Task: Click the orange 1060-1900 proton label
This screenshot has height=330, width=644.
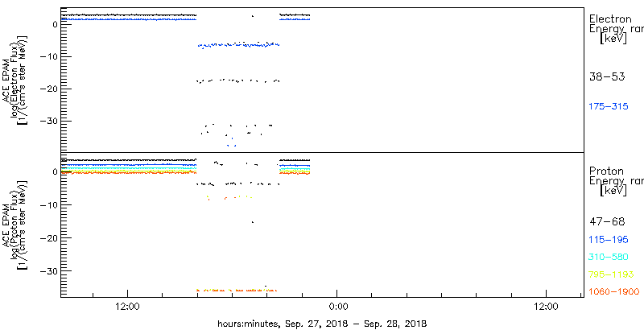Action: point(614,292)
